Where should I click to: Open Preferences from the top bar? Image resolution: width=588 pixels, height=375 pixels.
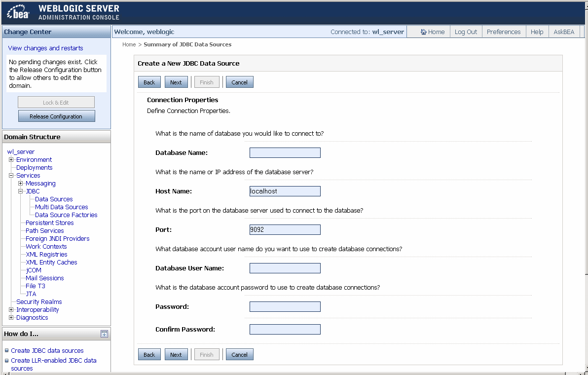click(x=503, y=31)
